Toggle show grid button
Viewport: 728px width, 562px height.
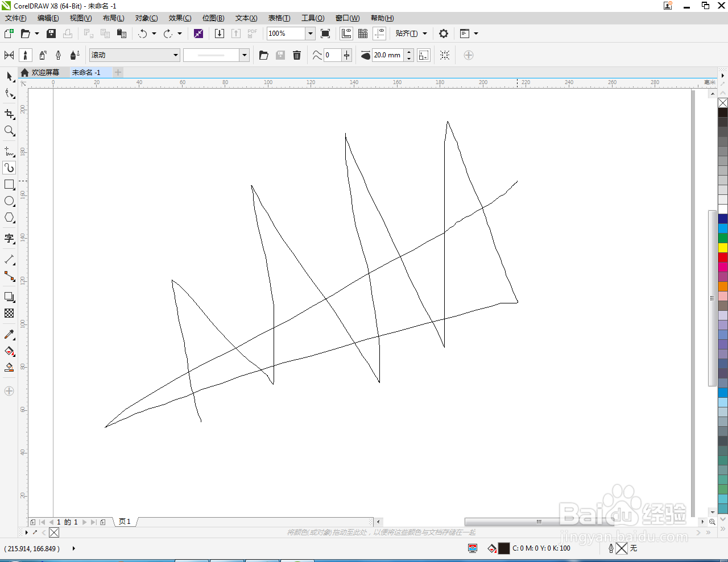363,34
